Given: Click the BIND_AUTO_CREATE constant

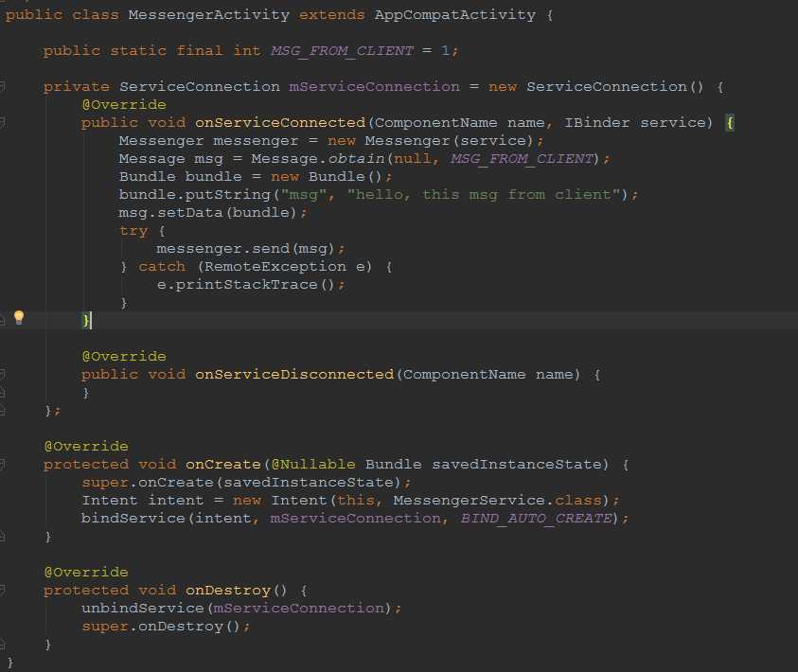Looking at the screenshot, I should click(x=536, y=518).
